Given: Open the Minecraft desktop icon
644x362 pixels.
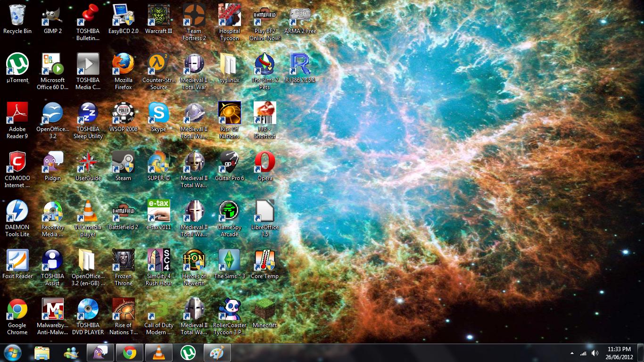Looking at the screenshot, I should [x=265, y=313].
